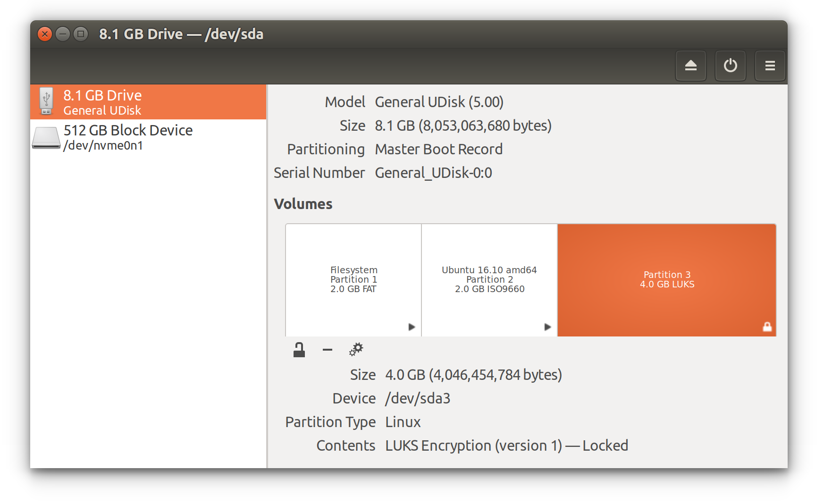Viewport: 824px width, 504px height.
Task: Open the hamburger drive options menu
Action: tap(770, 66)
